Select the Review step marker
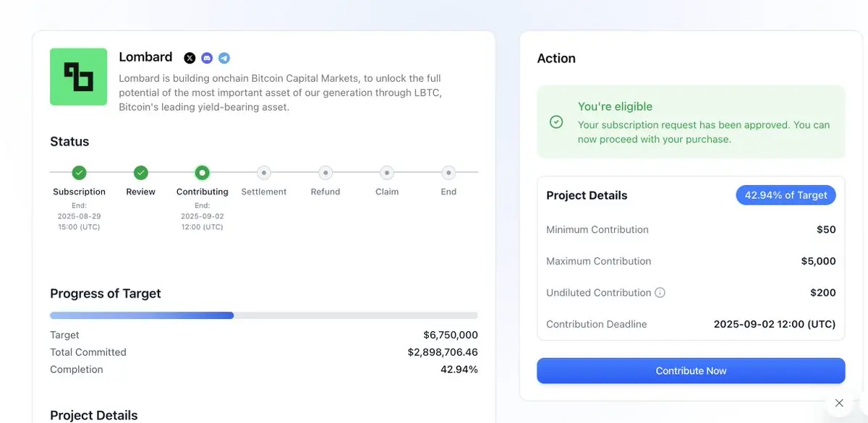The image size is (868, 423). click(141, 173)
